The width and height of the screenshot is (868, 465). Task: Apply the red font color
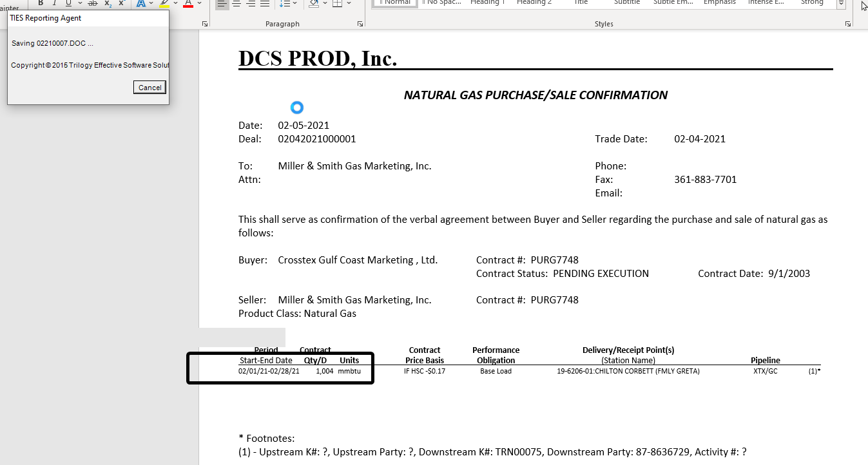click(x=188, y=3)
